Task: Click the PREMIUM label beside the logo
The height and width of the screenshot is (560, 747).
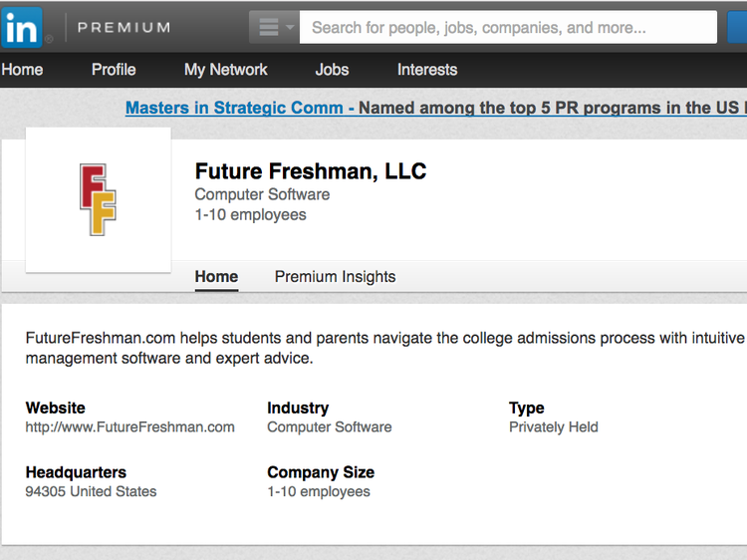Action: point(124,28)
